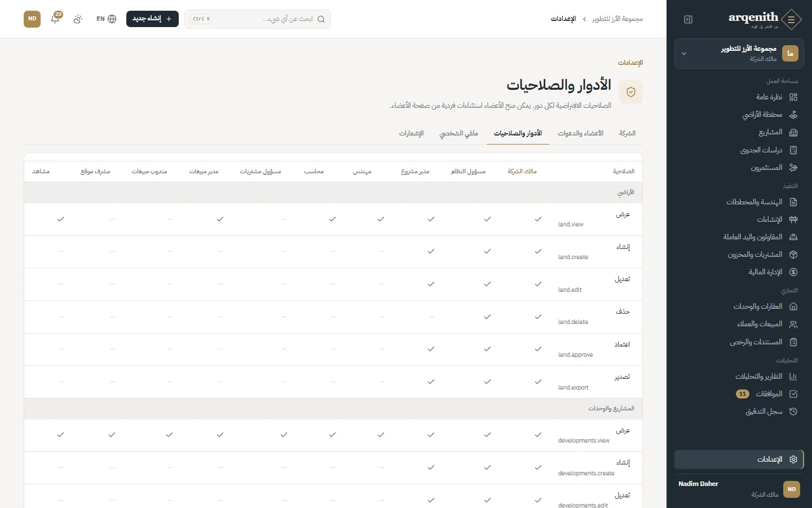Open الإعدادات in the sidebar

739,459
